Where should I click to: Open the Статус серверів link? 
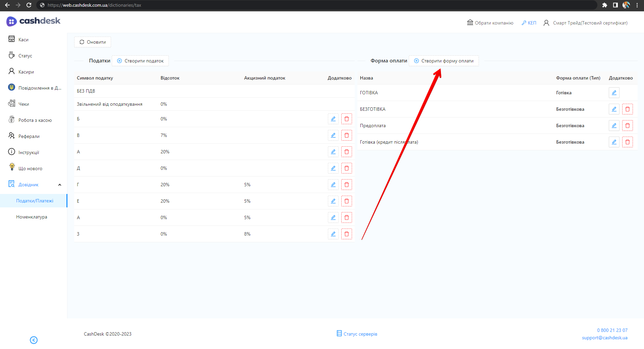(357, 334)
